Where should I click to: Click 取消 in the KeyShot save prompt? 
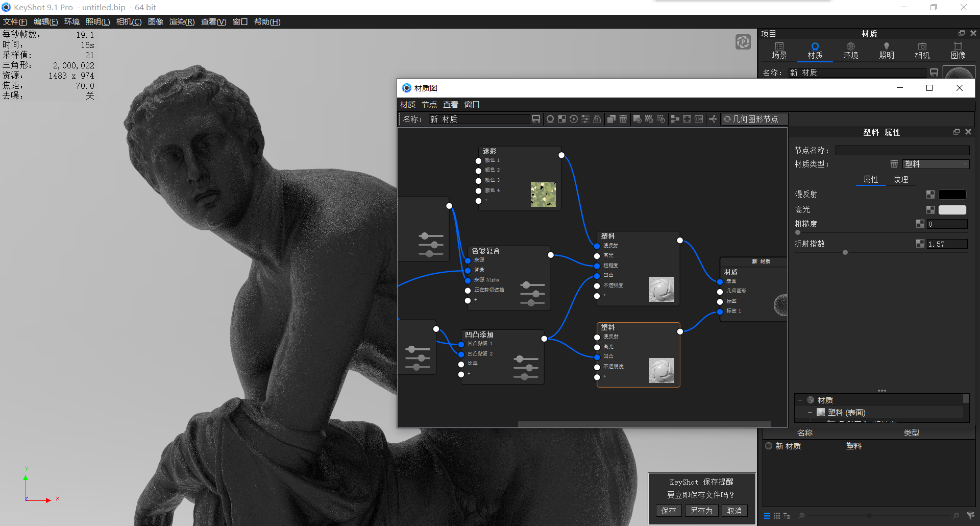tap(734, 511)
